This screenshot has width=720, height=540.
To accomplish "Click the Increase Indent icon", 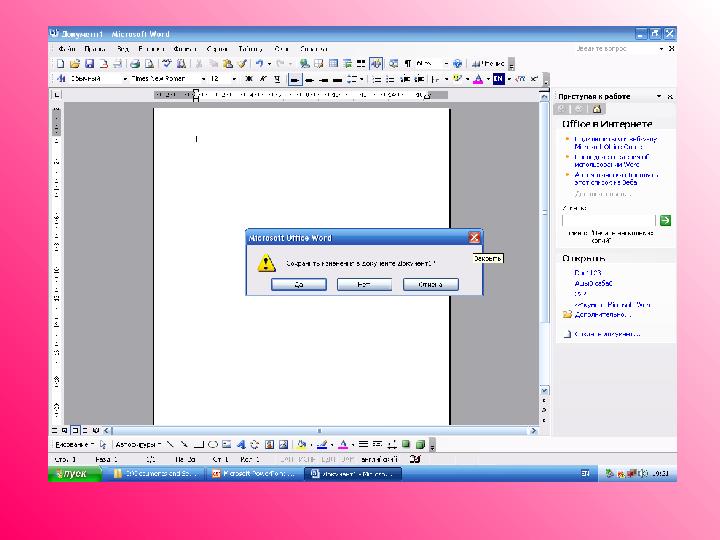I will click(x=419, y=79).
